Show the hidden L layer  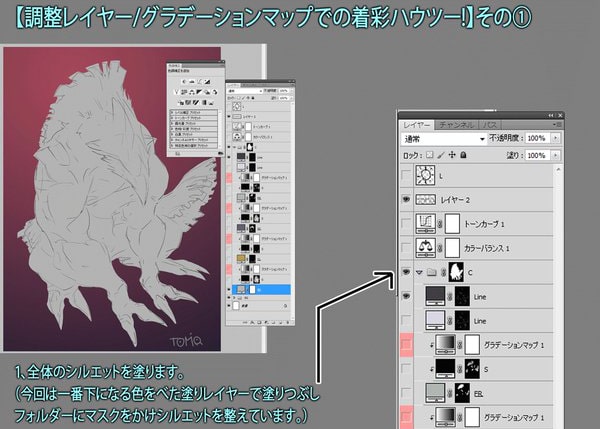tap(406, 176)
